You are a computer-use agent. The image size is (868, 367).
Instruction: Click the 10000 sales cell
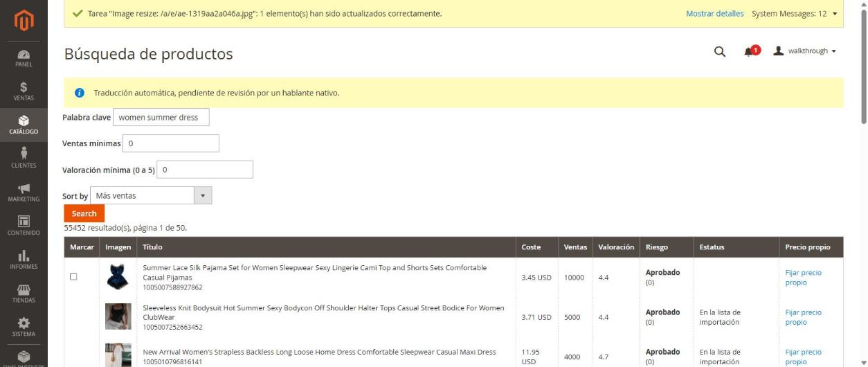pyautogui.click(x=574, y=278)
